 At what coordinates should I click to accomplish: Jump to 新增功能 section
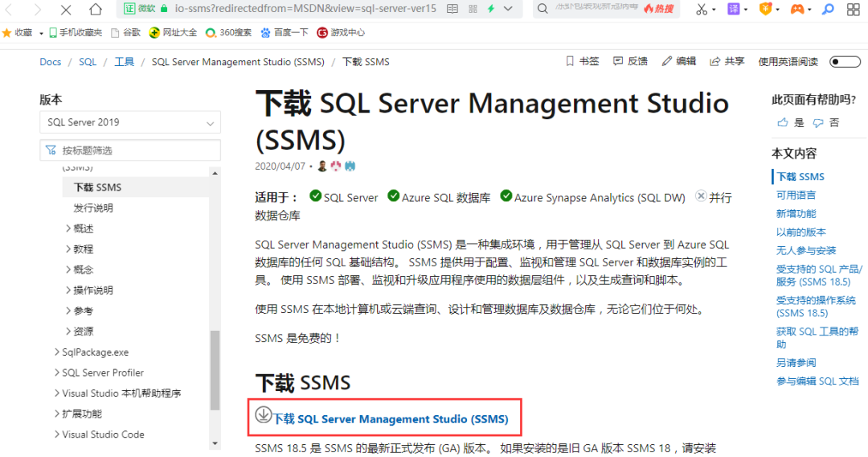796,213
